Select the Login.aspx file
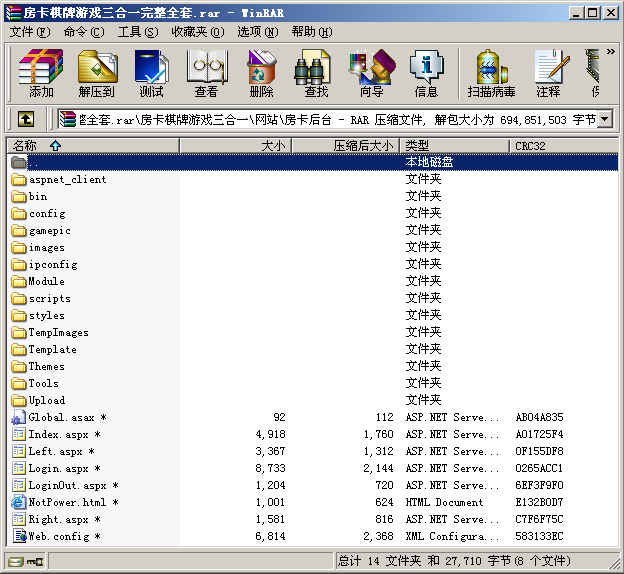This screenshot has height=574, width=624. click(58, 469)
